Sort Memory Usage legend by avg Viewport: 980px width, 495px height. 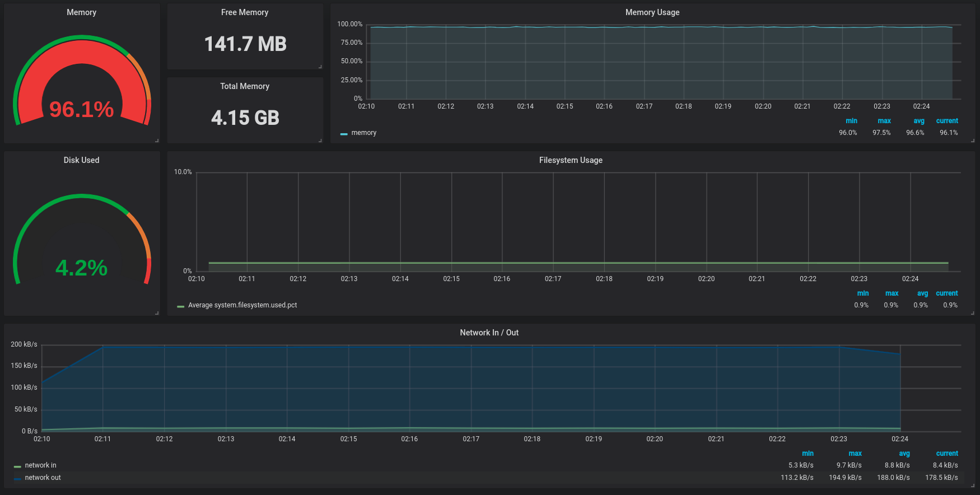919,121
